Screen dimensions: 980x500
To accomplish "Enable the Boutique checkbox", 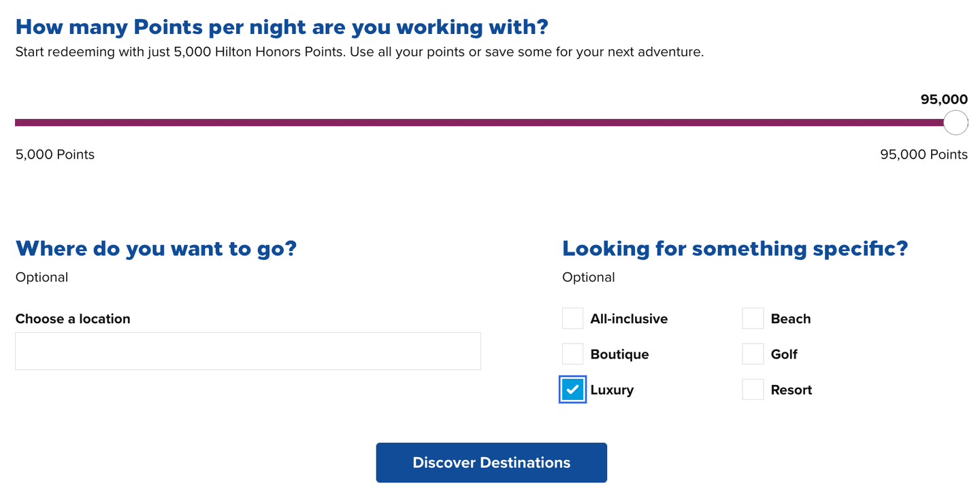I will tap(572, 354).
